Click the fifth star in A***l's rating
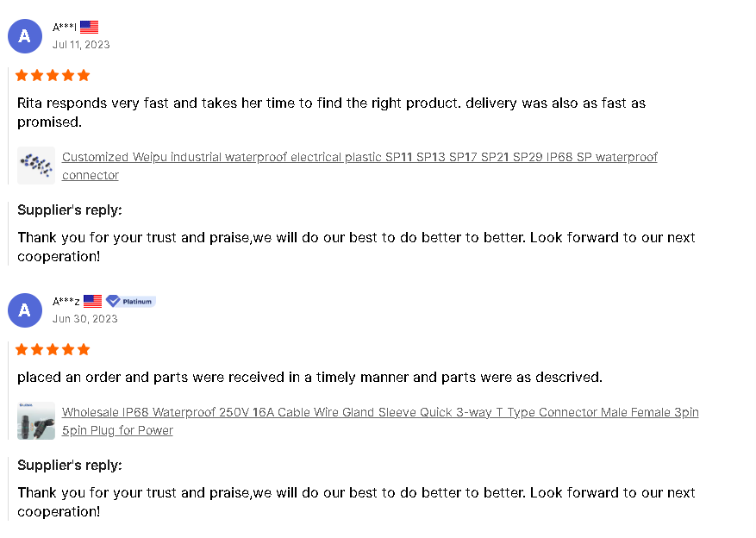This screenshot has height=538, width=756. click(84, 76)
